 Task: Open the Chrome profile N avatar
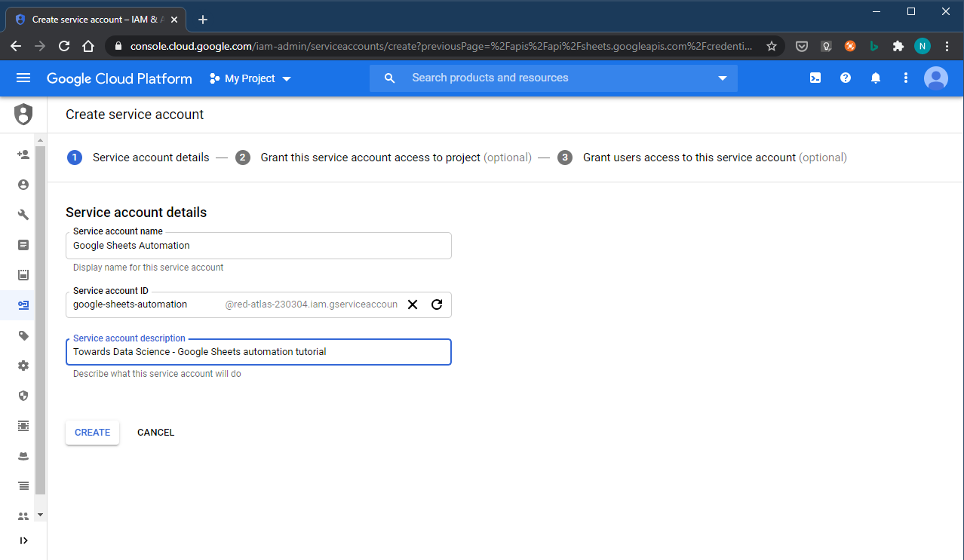point(923,46)
